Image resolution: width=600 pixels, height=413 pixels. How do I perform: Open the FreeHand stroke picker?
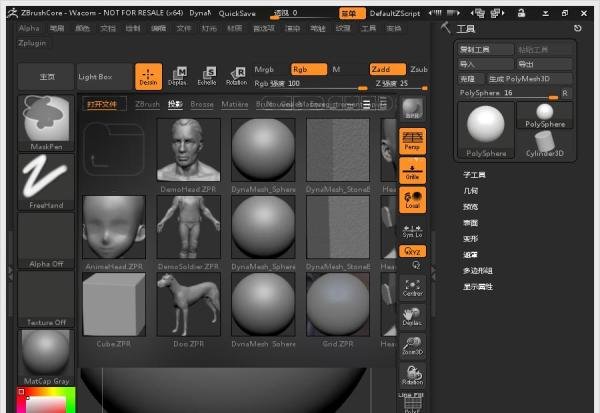(46, 182)
